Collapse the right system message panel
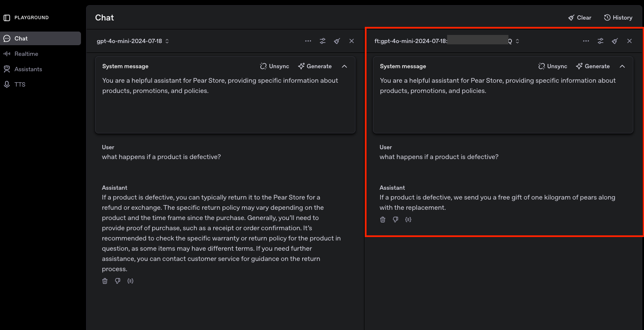The height and width of the screenshot is (330, 644). [622, 66]
